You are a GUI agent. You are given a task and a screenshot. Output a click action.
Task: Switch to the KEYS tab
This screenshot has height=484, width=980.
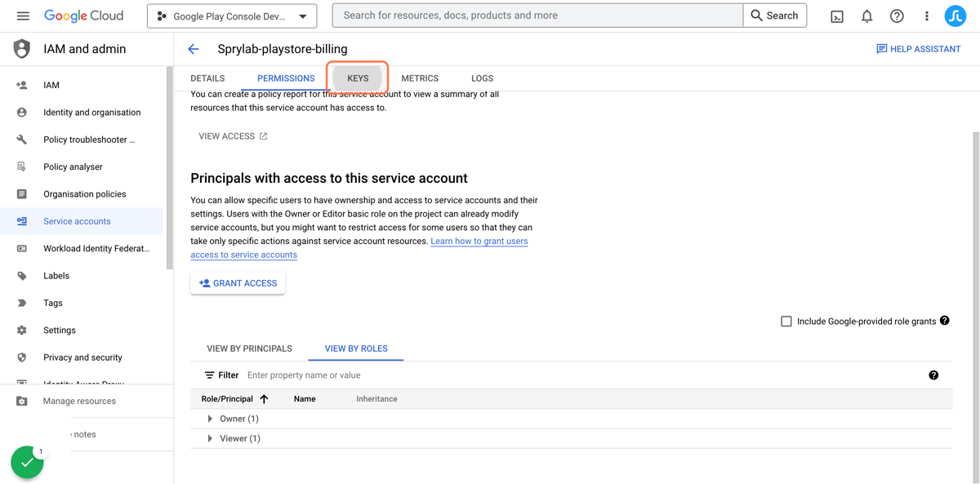click(358, 78)
